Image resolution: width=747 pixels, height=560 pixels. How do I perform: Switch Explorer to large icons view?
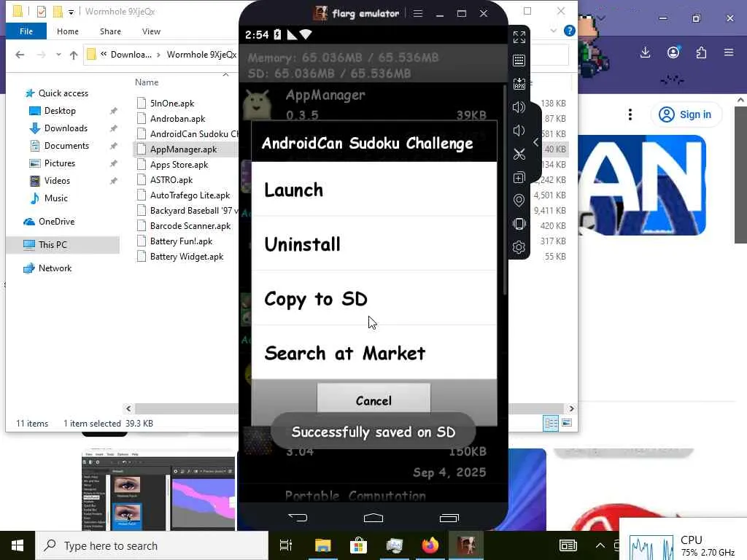point(567,423)
